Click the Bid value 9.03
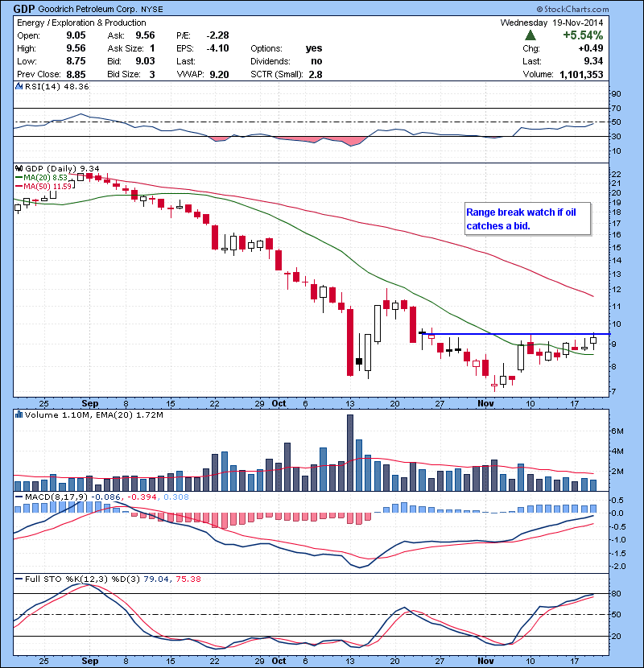Image resolution: width=644 pixels, height=668 pixels. pos(145,61)
